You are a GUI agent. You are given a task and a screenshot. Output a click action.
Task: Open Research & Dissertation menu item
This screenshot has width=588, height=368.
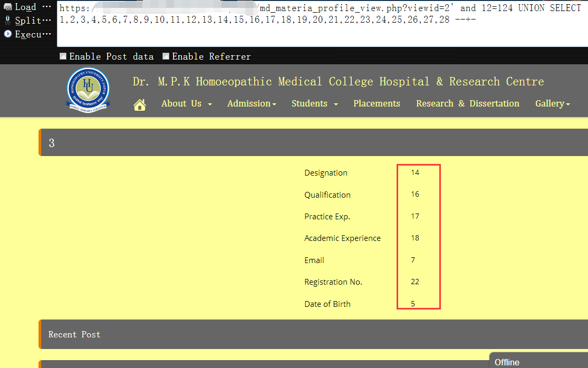tap(468, 103)
